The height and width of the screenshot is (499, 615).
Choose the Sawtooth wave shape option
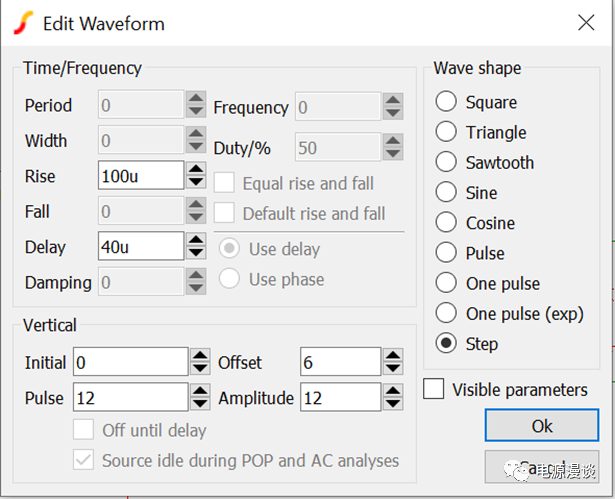click(x=447, y=162)
